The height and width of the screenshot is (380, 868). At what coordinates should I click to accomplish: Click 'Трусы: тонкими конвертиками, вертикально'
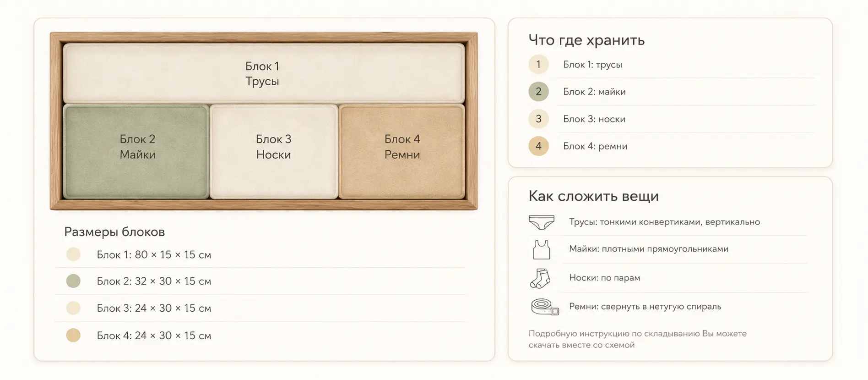tap(664, 222)
